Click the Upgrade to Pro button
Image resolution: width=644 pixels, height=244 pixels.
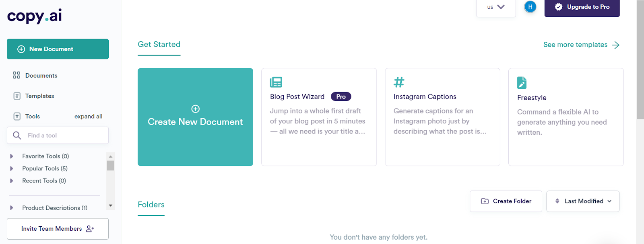582,7
